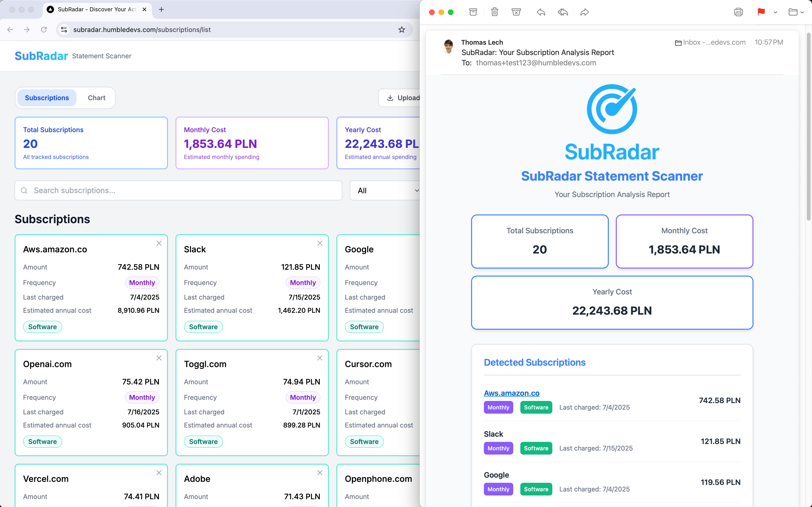Focus the Search subscriptions field

click(x=179, y=190)
